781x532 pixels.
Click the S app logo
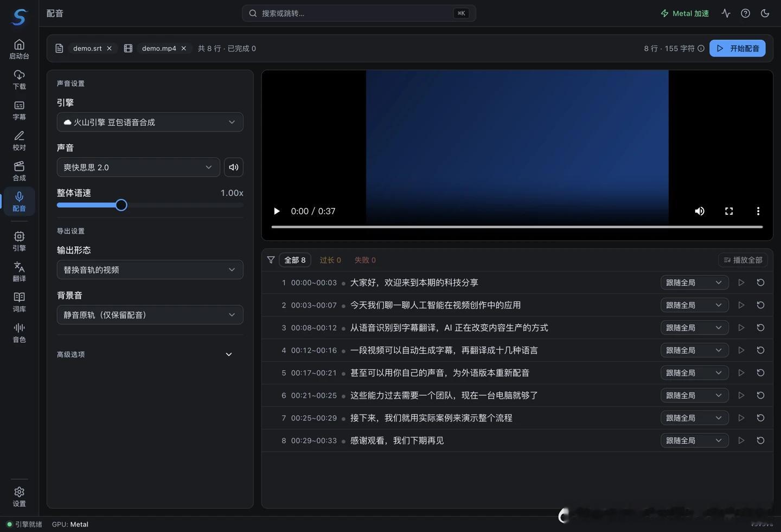click(x=19, y=17)
